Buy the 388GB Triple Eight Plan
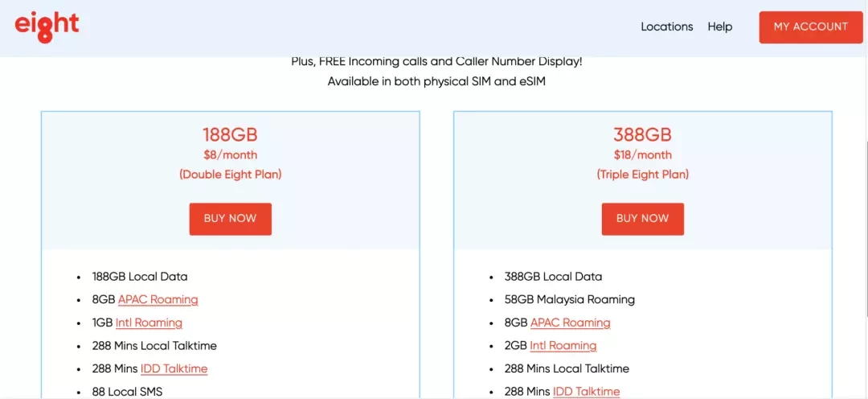868x399 pixels. point(643,218)
